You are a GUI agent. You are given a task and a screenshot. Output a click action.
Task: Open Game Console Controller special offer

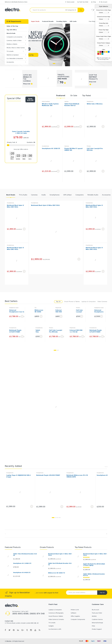(21, 132)
